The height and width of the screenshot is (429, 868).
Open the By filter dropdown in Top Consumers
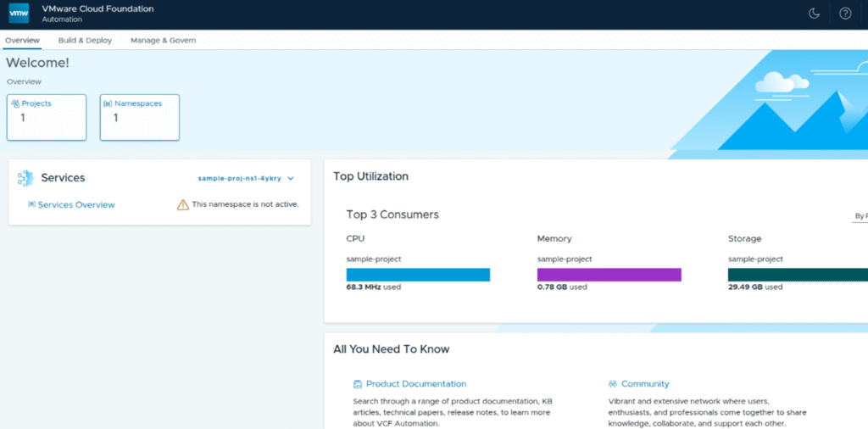pos(860,216)
